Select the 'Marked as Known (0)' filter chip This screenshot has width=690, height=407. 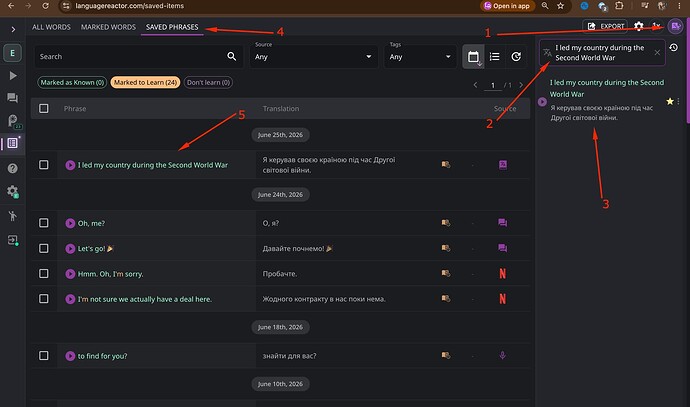pyautogui.click(x=72, y=82)
